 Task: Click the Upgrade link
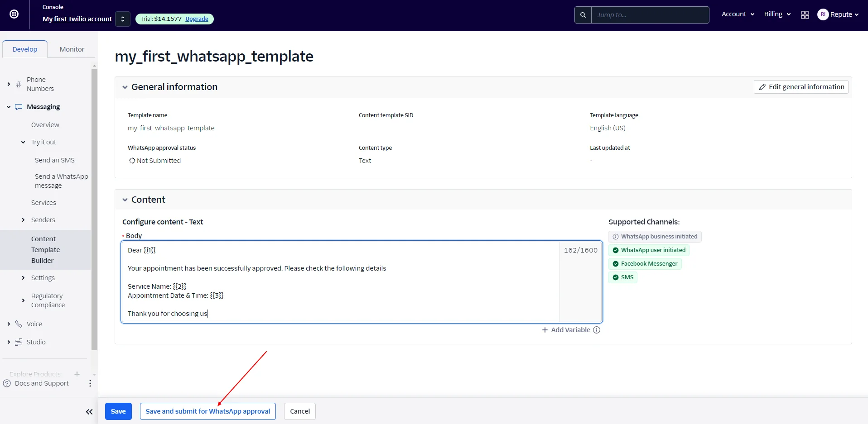pos(197,19)
